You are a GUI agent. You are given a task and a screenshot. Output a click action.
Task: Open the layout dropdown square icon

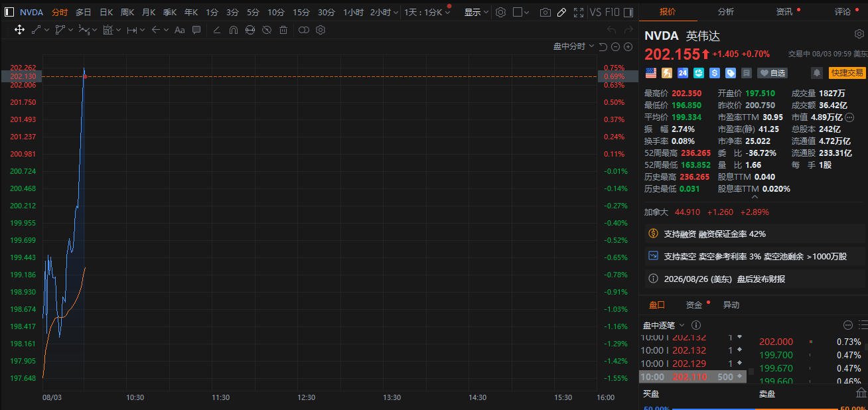[522, 12]
